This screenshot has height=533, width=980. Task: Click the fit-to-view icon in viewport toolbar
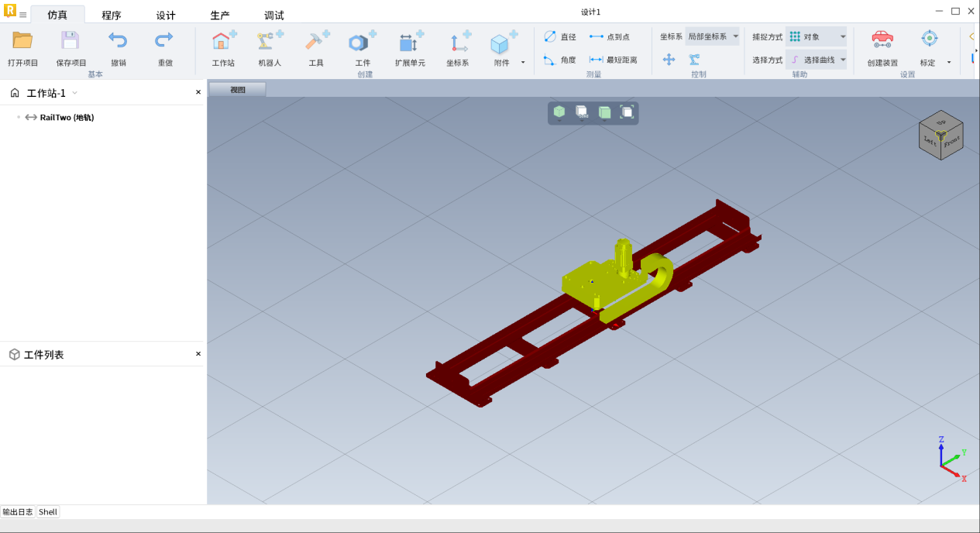point(627,112)
